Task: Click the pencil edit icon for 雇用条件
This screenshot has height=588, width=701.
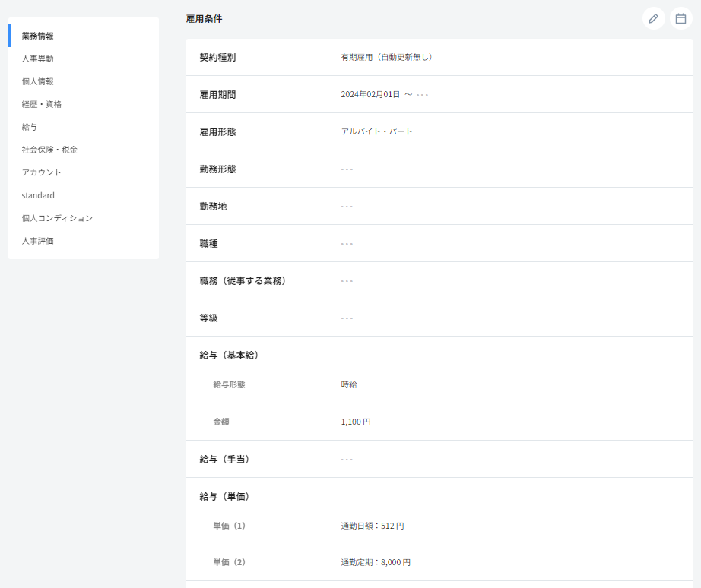Action: pos(653,18)
